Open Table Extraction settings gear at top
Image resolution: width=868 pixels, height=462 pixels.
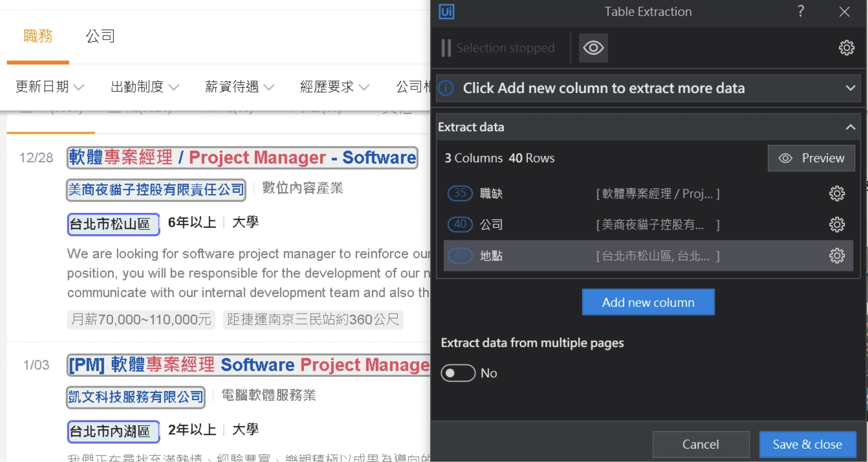pyautogui.click(x=846, y=48)
